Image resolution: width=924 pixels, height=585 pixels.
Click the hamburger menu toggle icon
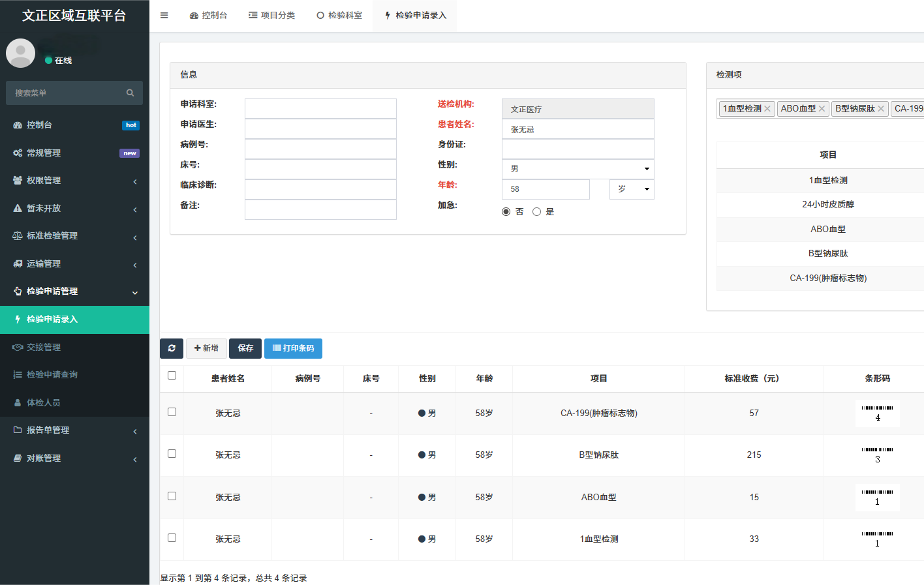164,16
